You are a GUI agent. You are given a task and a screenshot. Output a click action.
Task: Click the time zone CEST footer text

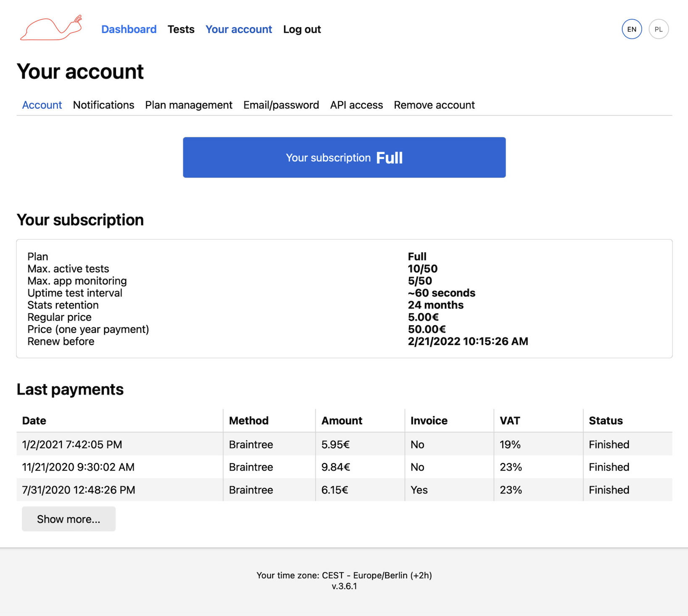coord(344,575)
